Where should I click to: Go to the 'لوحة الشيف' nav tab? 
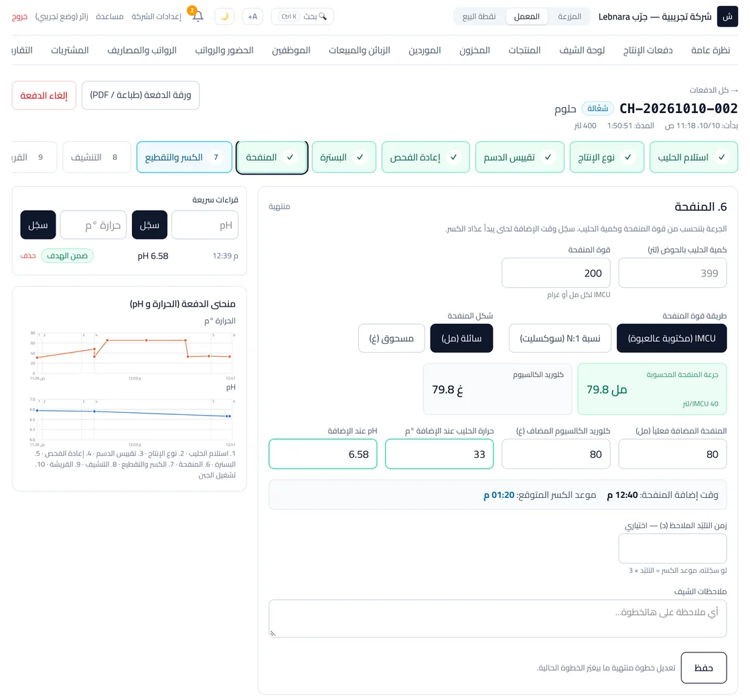coord(582,50)
